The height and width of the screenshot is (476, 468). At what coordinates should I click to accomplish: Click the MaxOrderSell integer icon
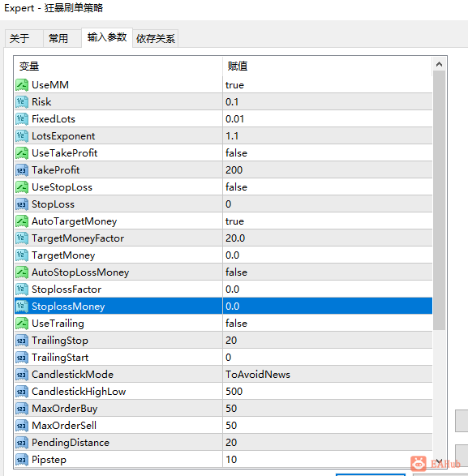22,426
